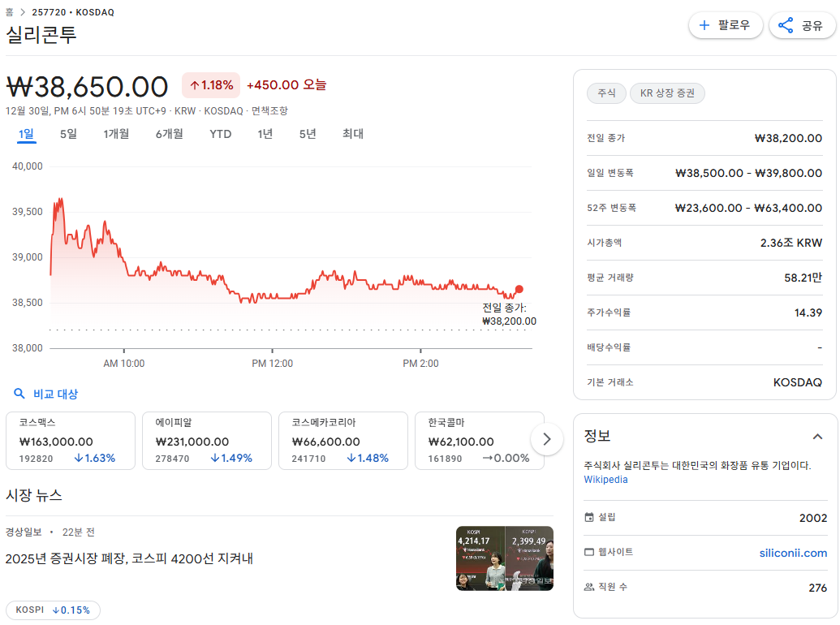This screenshot has width=840, height=625.
Task: Click the share icon next to 공유
Action: tap(786, 25)
